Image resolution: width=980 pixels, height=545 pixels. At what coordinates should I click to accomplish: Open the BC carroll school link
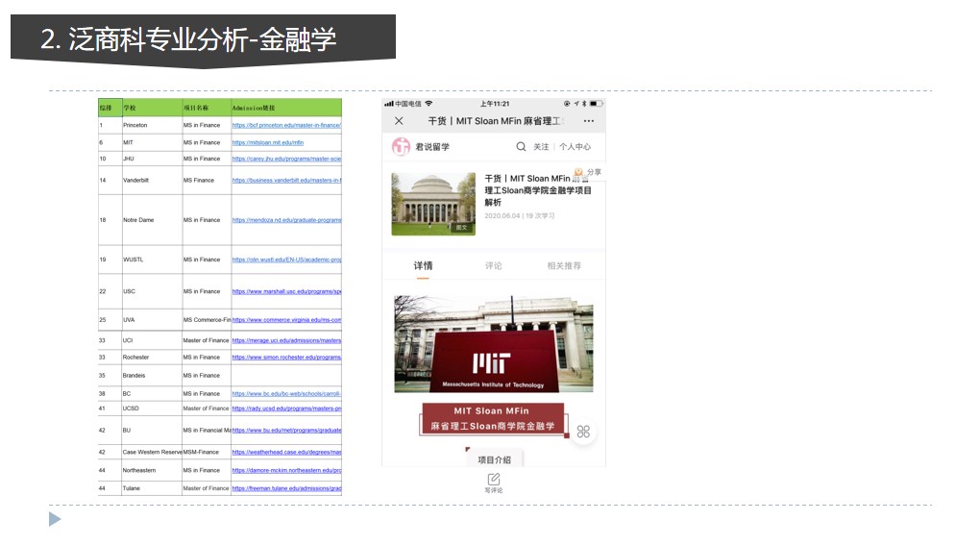(286, 394)
